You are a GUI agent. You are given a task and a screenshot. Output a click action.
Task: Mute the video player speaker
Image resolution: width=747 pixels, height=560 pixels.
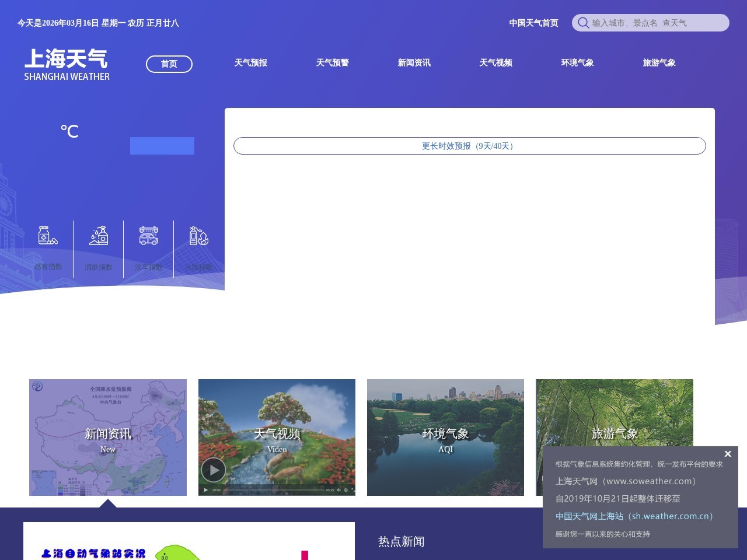point(338,490)
